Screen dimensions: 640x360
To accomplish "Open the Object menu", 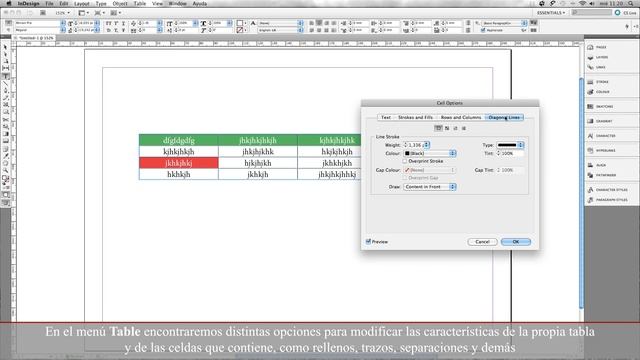I will [120, 3].
